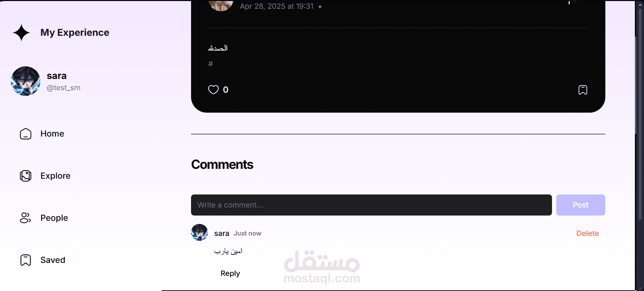Screen dimensions: 644x291
Task: Open the Saved menu label
Action: pos(53,260)
